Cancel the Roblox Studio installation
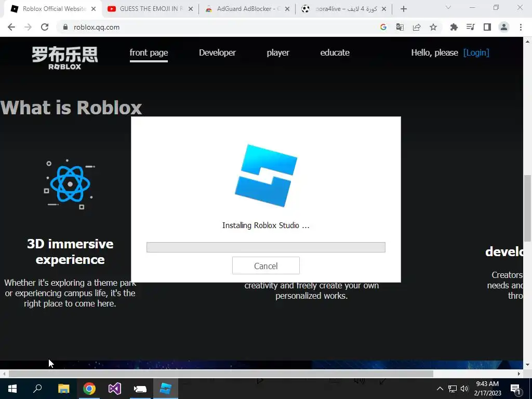The width and height of the screenshot is (532, 399). 265,265
